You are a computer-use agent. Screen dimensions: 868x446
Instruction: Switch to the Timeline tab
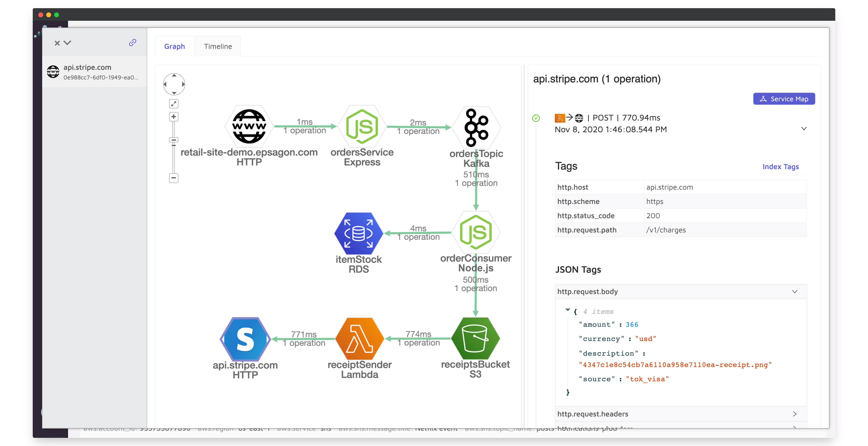click(218, 46)
